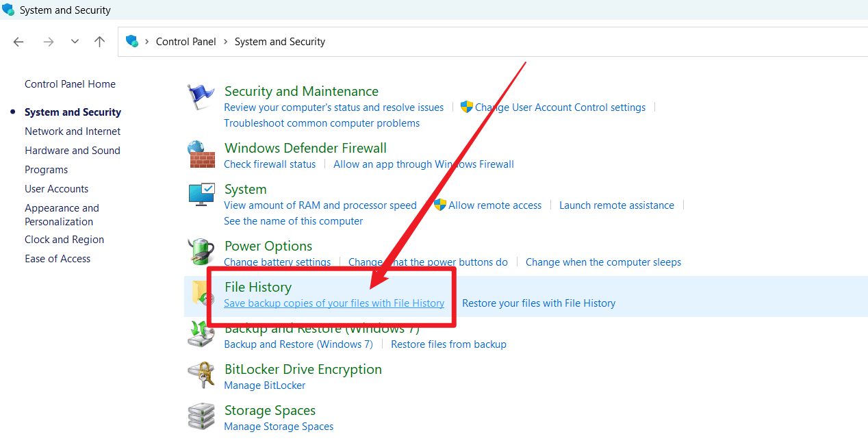
Task: Open Troubleshoot common computer problems
Action: click(x=322, y=123)
